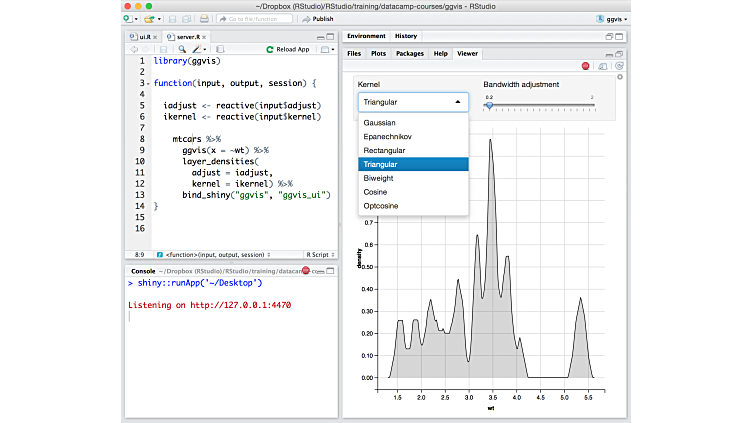The height and width of the screenshot is (423, 752).
Task: Open the ggvis plot settings gear
Action: [619, 77]
